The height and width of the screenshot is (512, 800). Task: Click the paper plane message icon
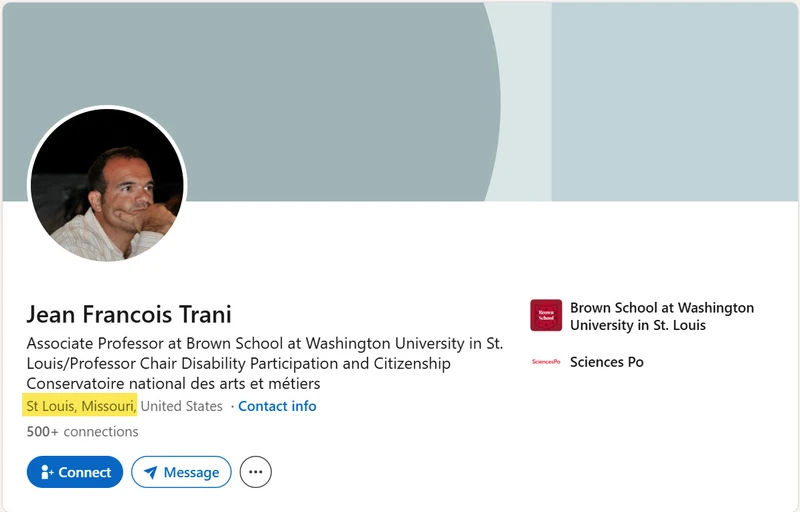(151, 473)
